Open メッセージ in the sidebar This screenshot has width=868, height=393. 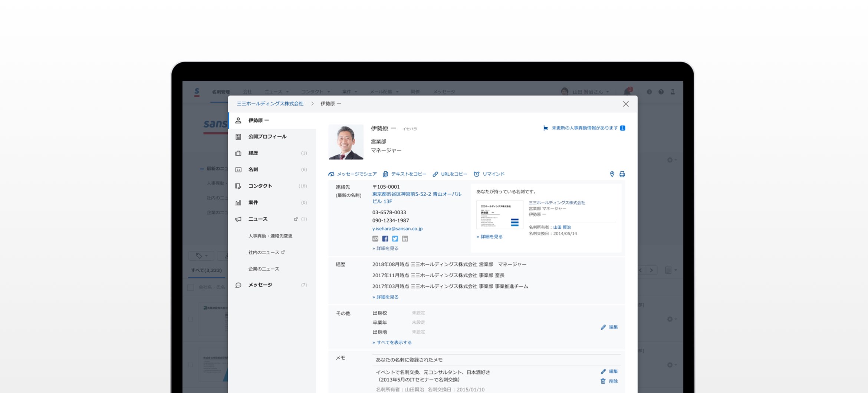272,285
